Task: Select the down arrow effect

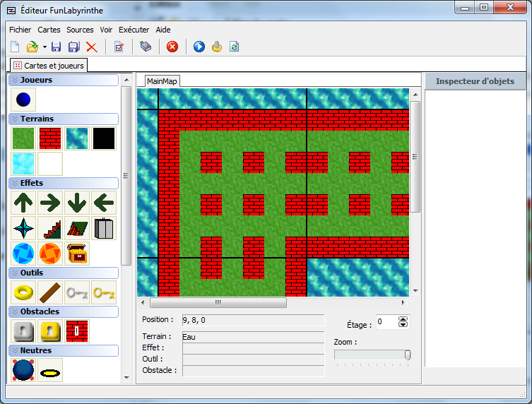Action: click(77, 203)
